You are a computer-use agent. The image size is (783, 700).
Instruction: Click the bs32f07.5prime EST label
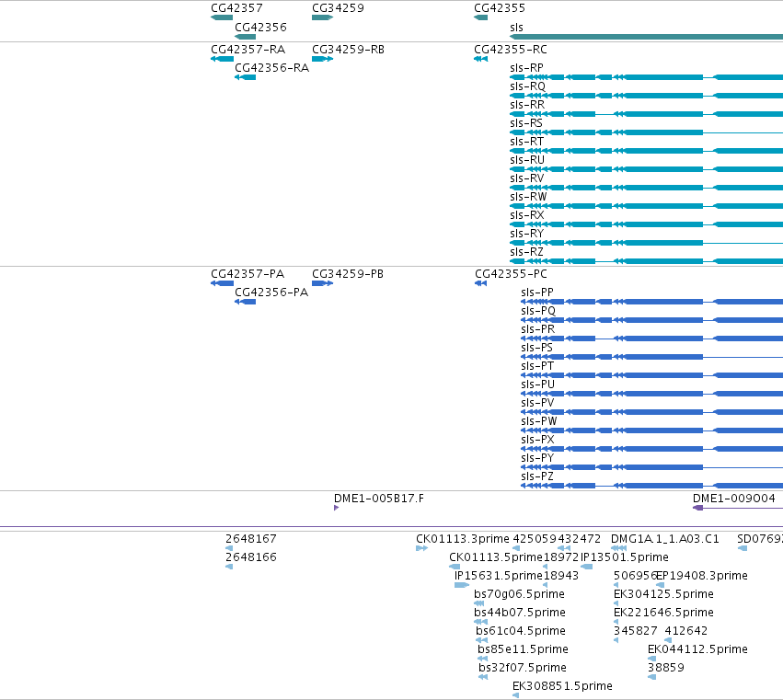click(x=523, y=668)
